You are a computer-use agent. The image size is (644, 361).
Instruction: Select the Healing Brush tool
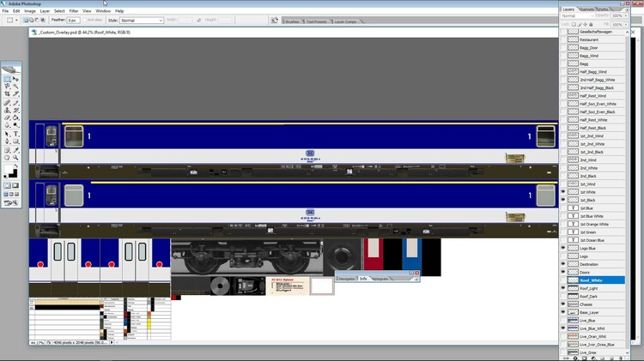pyautogui.click(x=7, y=103)
